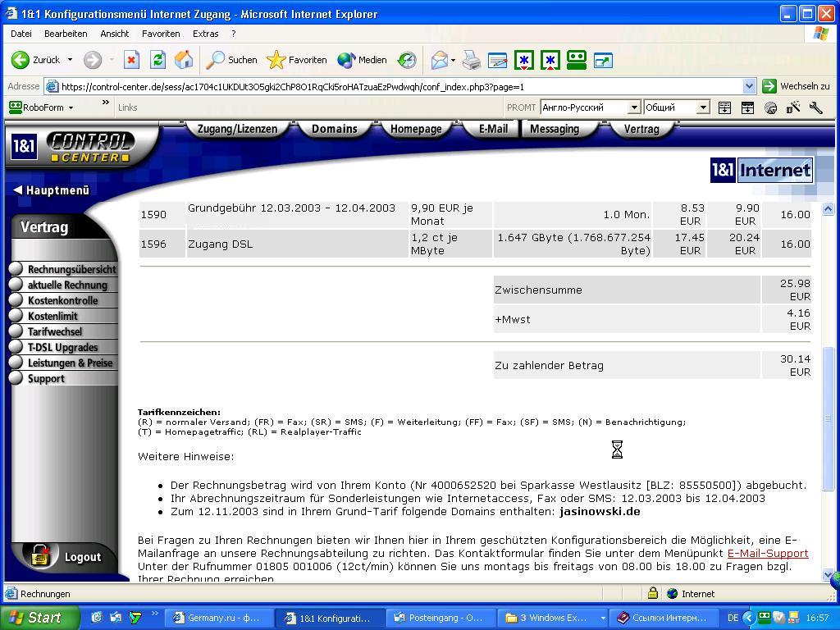Viewport: 840px width, 630px height.
Task: Open the Suchen search pane
Action: click(x=231, y=60)
